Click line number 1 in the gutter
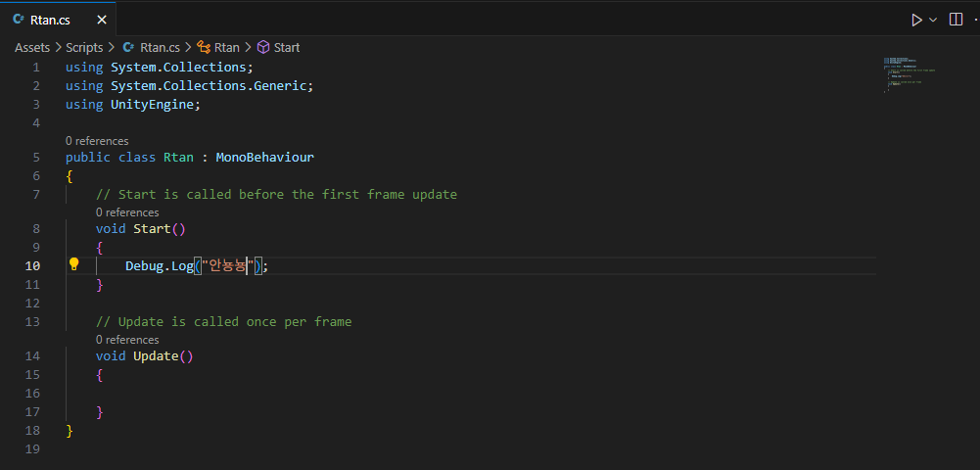The image size is (980, 470). tap(36, 68)
